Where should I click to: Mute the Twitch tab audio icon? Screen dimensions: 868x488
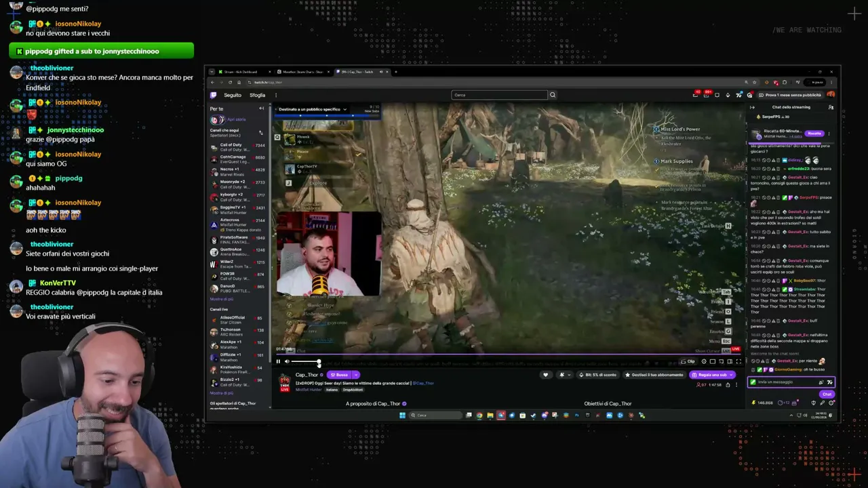point(381,72)
